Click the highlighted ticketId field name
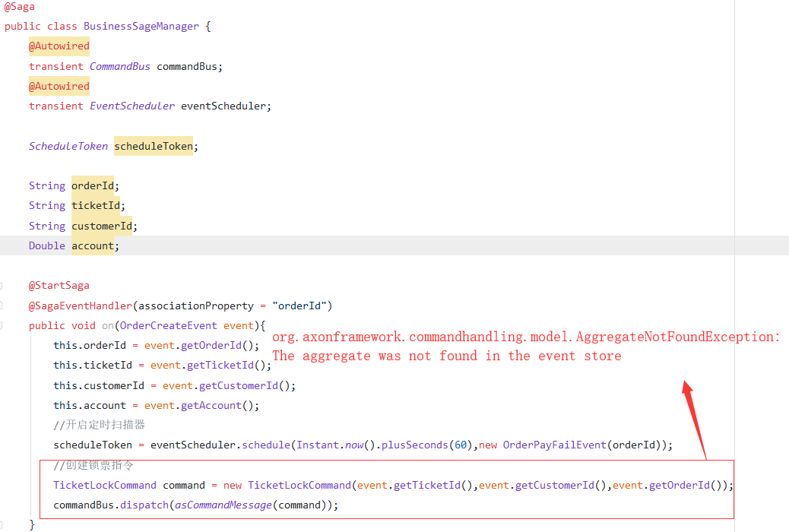Image resolution: width=789 pixels, height=532 pixels. pyautogui.click(x=95, y=205)
